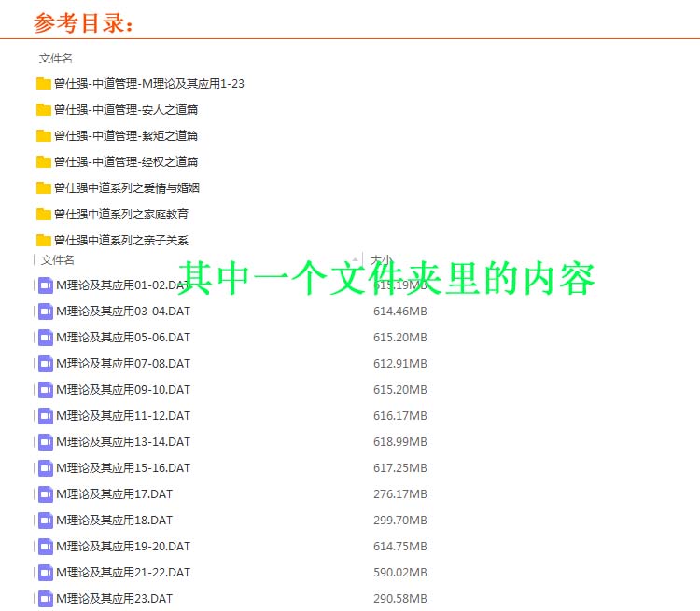Sort by 文件名 header above the video list
Image resolution: width=700 pixels, height=611 pixels.
tap(58, 260)
